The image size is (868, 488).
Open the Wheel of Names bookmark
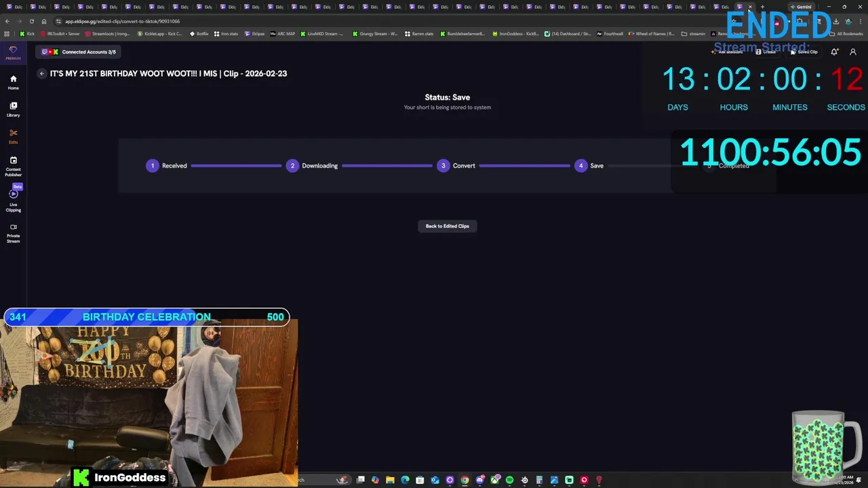point(652,33)
